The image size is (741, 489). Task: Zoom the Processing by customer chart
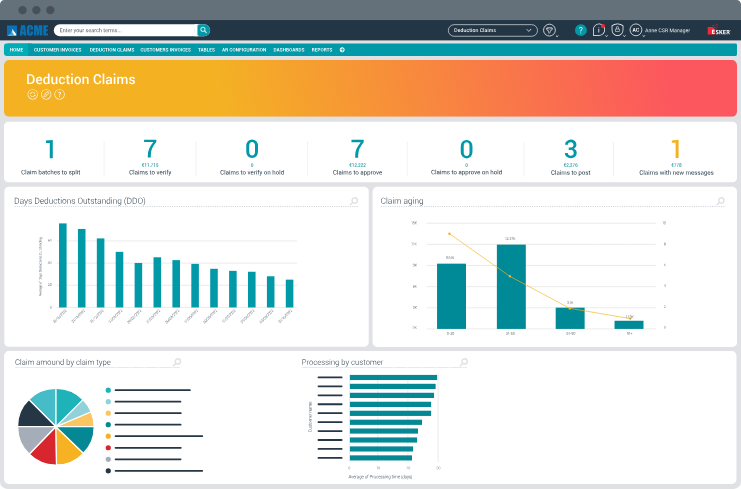(x=464, y=362)
